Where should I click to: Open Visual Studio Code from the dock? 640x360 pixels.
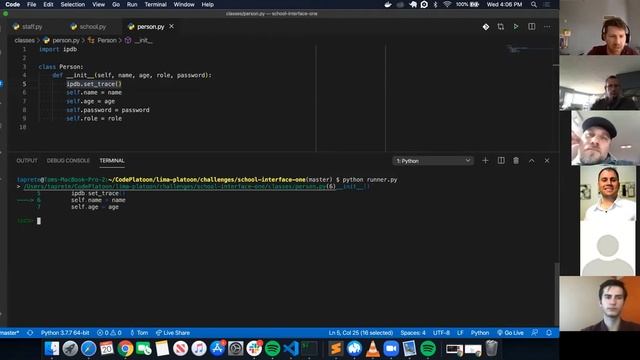coord(291,349)
